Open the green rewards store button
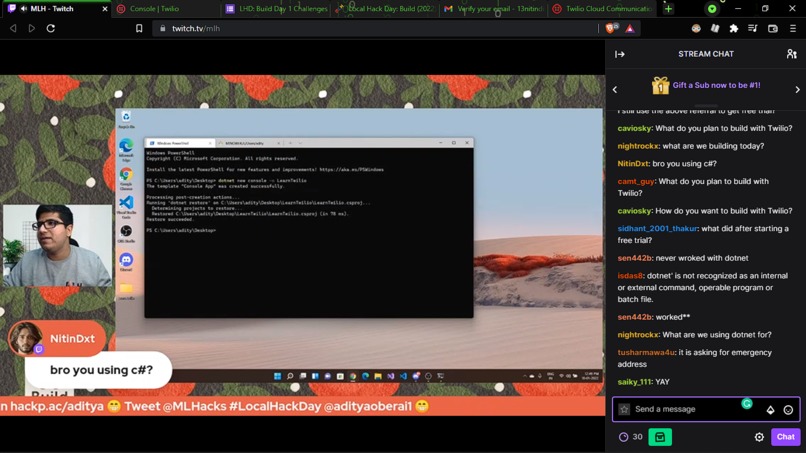The height and width of the screenshot is (453, 806). (x=660, y=437)
